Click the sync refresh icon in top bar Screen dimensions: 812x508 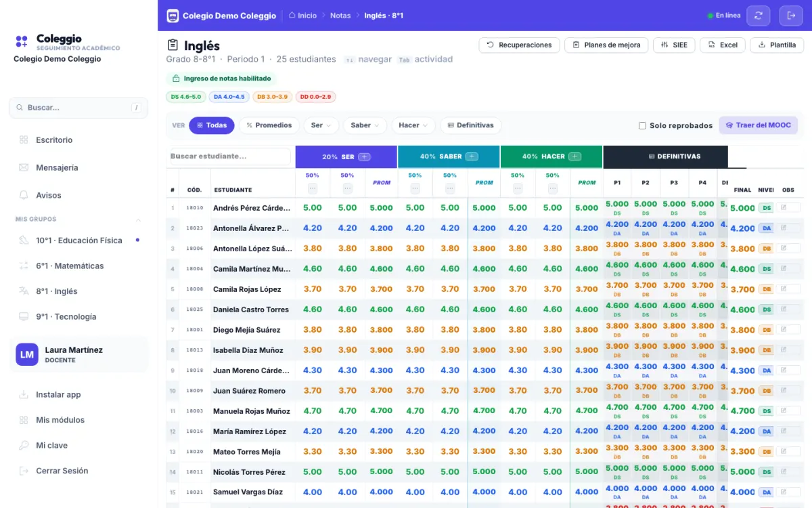pyautogui.click(x=758, y=16)
